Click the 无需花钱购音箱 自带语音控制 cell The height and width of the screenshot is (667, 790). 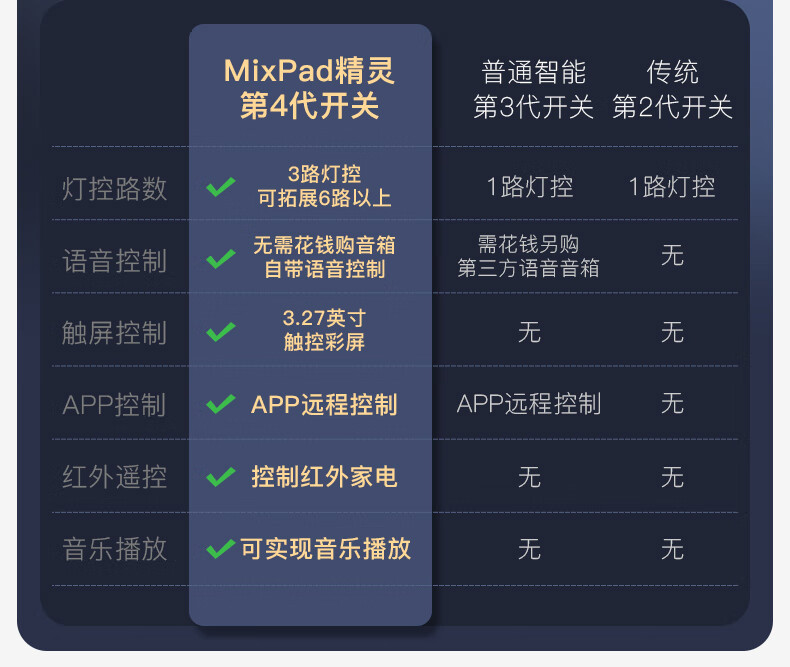tap(324, 257)
